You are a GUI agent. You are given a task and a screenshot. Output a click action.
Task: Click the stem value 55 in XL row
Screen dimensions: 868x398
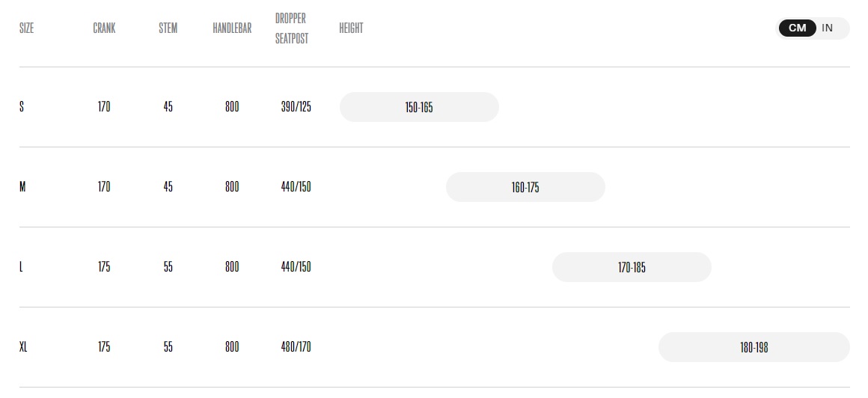point(168,347)
